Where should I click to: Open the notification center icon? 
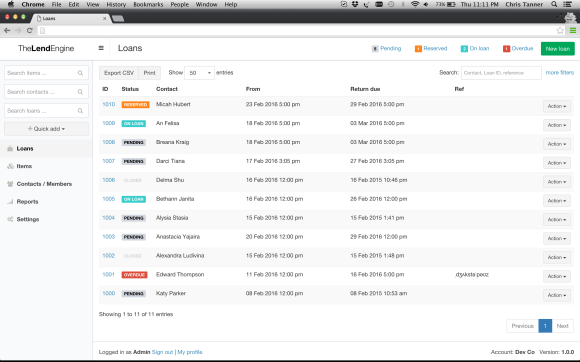coord(567,4)
